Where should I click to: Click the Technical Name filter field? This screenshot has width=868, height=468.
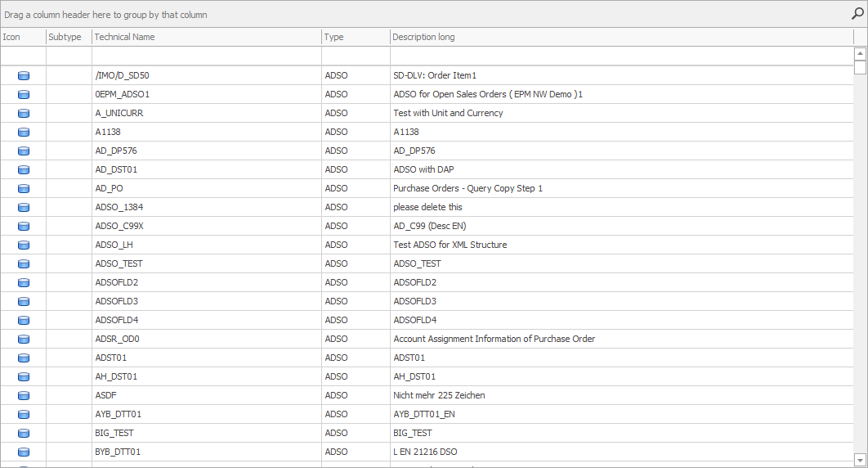point(206,56)
